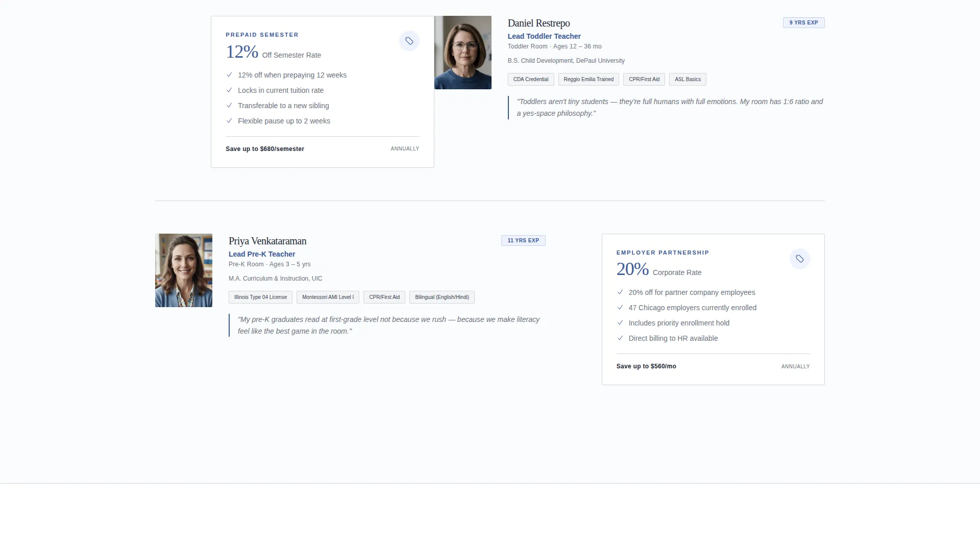The width and height of the screenshot is (980, 551).
Task: Click M.A. Curriculum & Instruction, UIC
Action: (x=275, y=279)
